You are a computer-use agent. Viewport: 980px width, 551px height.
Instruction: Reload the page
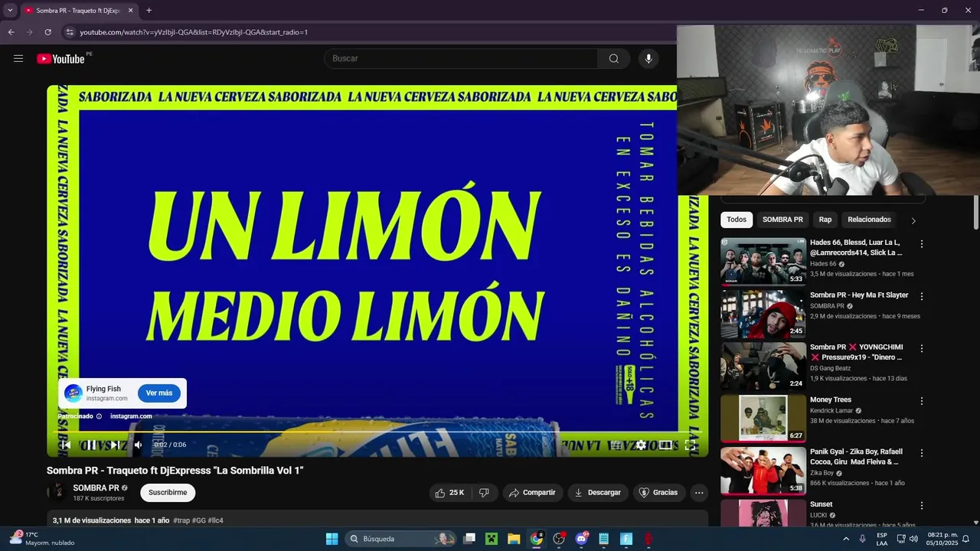pos(47,32)
